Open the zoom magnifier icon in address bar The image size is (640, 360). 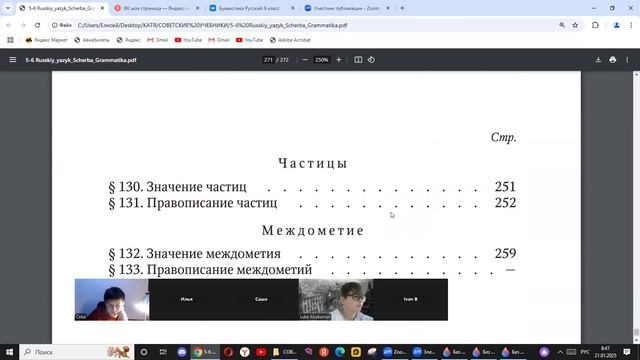point(562,25)
